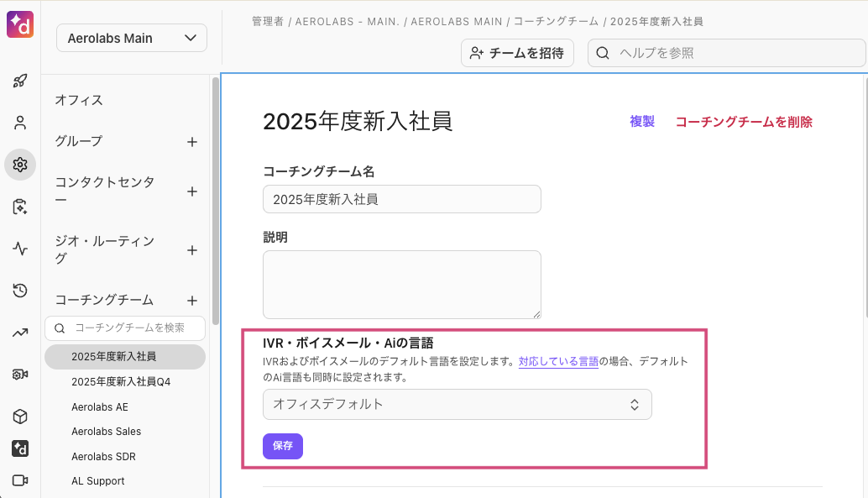The image size is (868, 498).
Task: Open the 対応している言語 link
Action: click(x=558, y=362)
